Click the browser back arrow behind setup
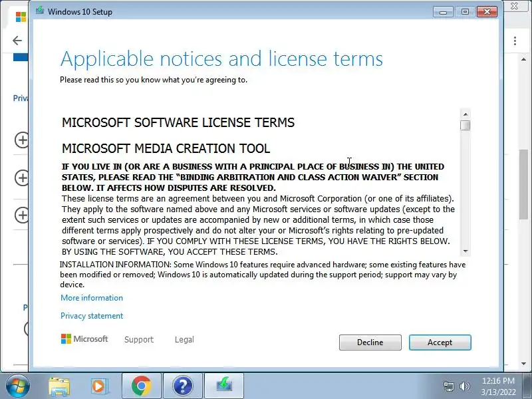This screenshot has height=399, width=532. coord(17,41)
